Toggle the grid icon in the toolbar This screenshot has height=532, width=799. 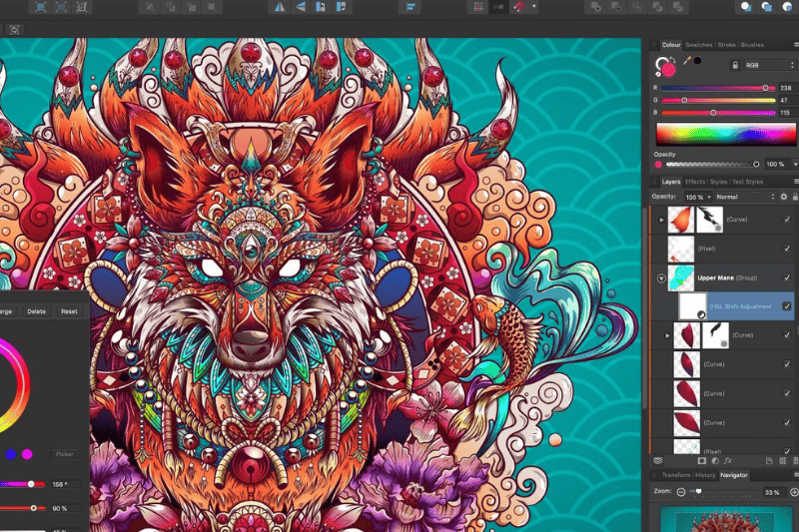[x=478, y=7]
